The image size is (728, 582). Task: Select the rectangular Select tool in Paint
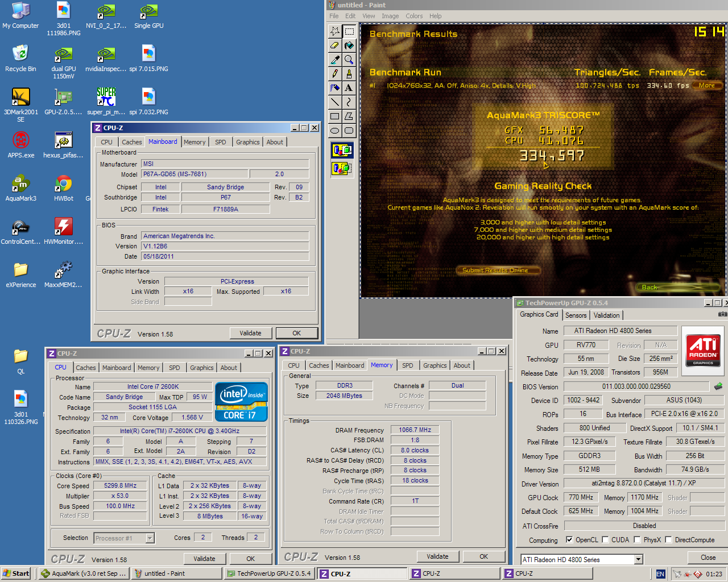coord(349,31)
